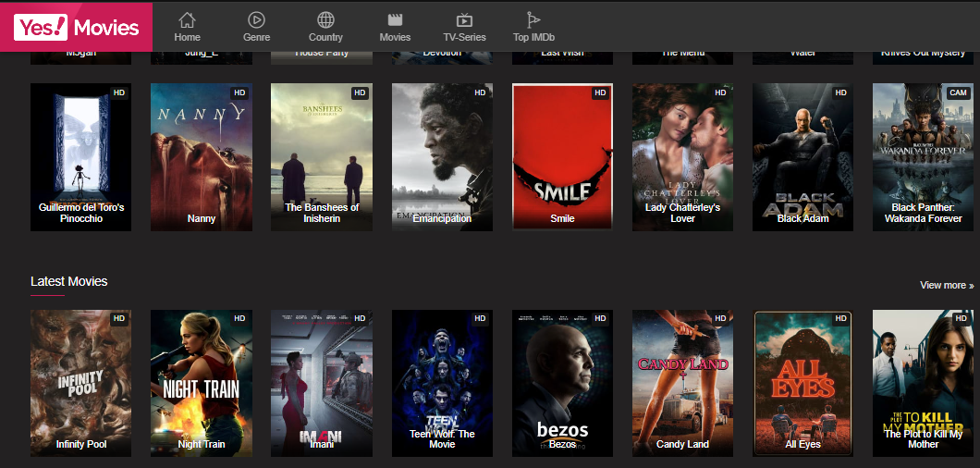Open the Top IMDb menu label
This screenshot has height=468, width=980.
point(533,37)
